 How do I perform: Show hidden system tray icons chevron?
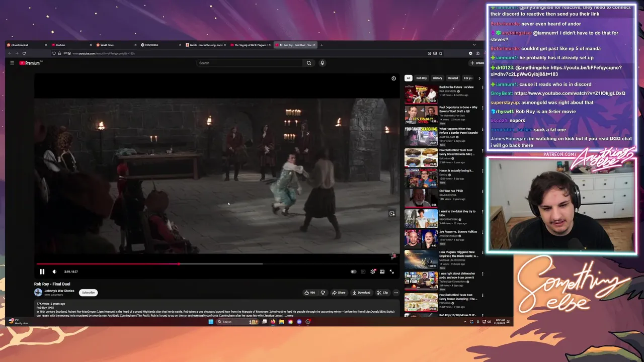pyautogui.click(x=465, y=322)
